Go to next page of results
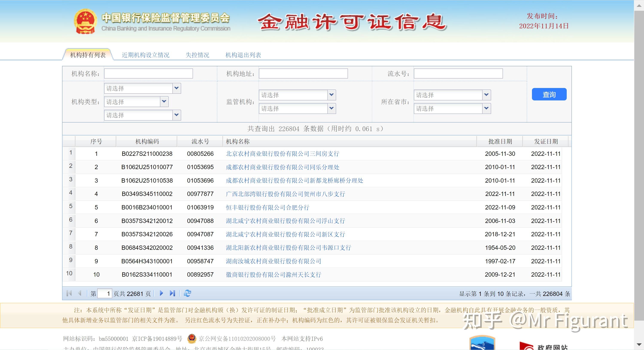Image resolution: width=644 pixels, height=350 pixels. click(x=161, y=293)
